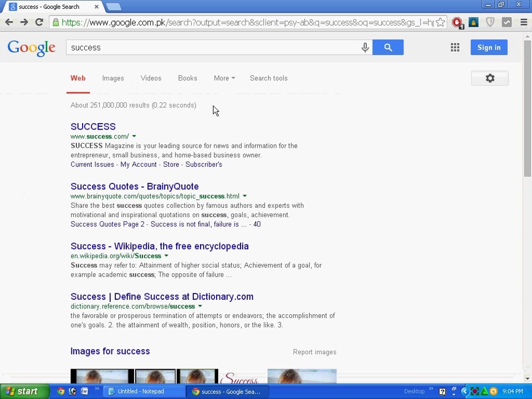
Task: Switch to Books results tab
Action: click(188, 78)
